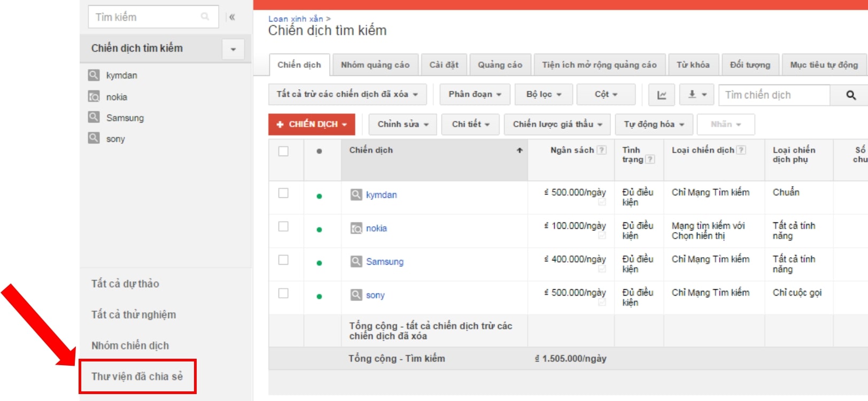Click the sony campaign icon in sidebar
The width and height of the screenshot is (868, 401).
pos(94,138)
